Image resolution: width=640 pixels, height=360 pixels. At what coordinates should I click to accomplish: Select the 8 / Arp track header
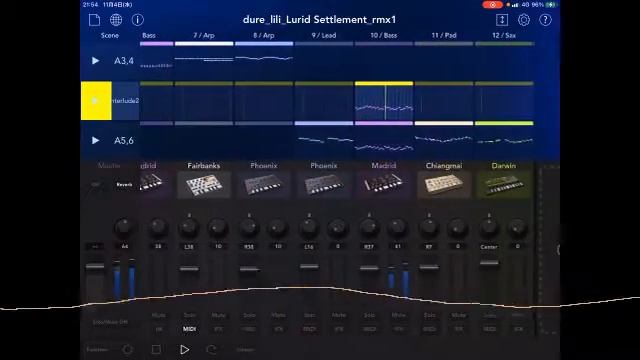pos(264,36)
